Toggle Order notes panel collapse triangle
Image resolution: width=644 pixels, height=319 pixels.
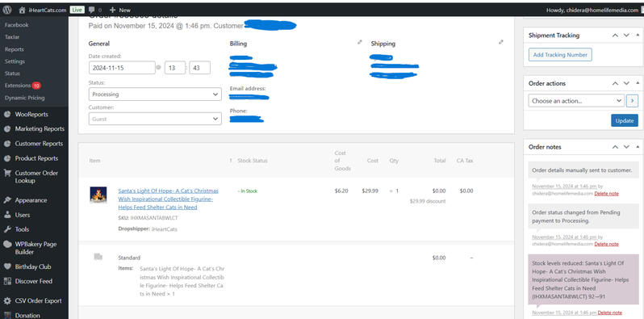[x=638, y=147]
